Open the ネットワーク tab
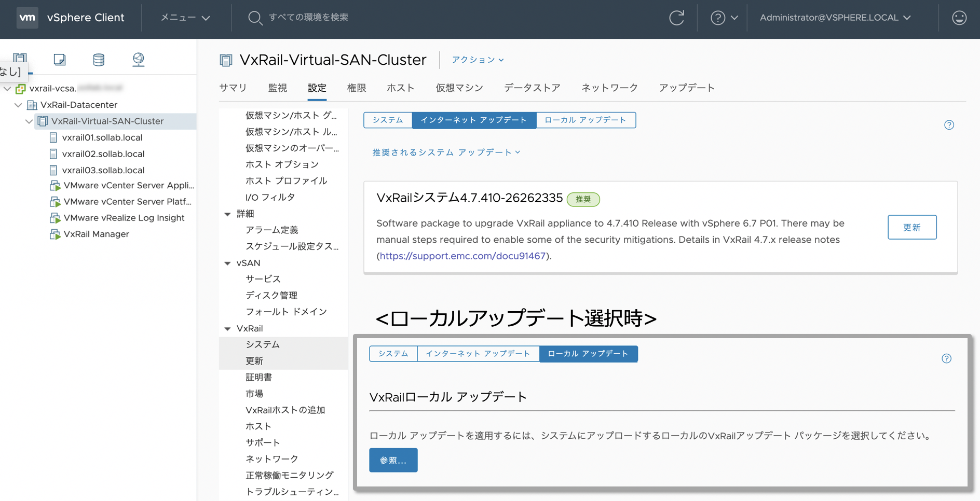The height and width of the screenshot is (501, 980). [x=609, y=88]
